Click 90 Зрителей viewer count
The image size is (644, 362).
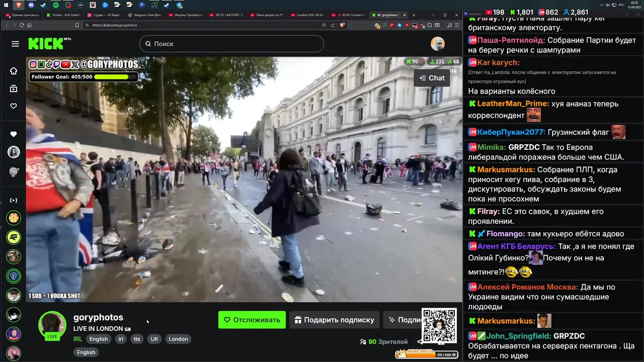point(384,342)
